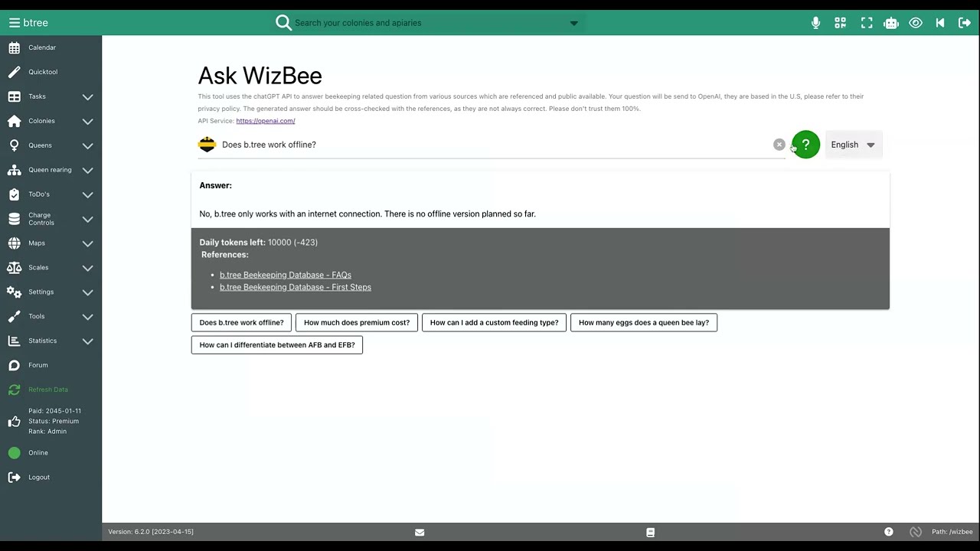Select Refresh Data menu entry
Viewport: 980px width, 551px height.
point(48,390)
